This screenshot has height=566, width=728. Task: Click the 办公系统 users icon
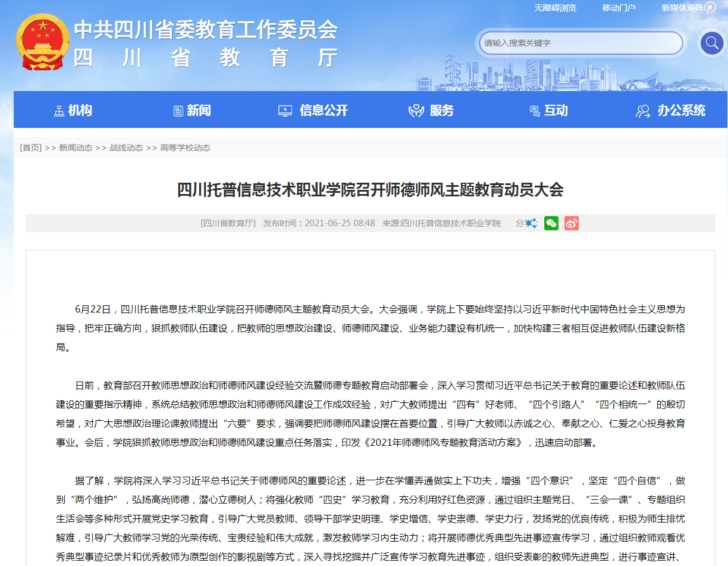click(643, 111)
